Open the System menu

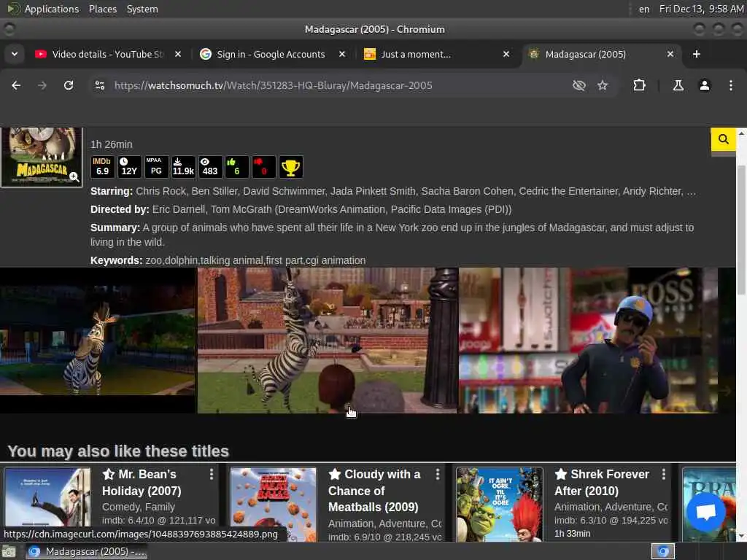142,9
